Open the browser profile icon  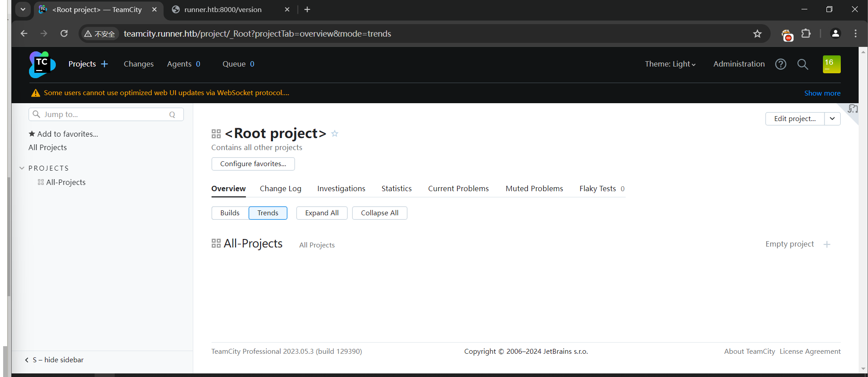coord(835,34)
